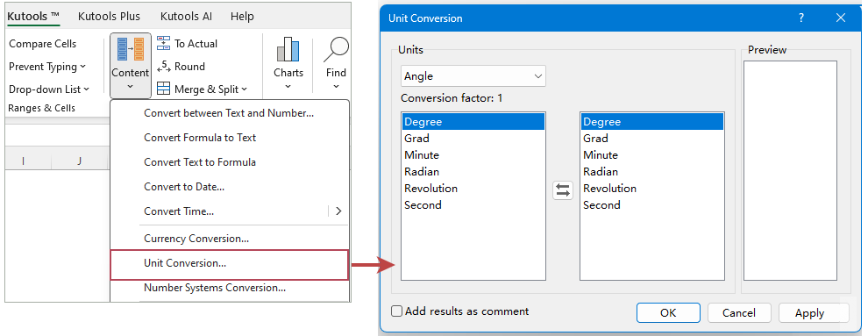Select column J header
Image resolution: width=868 pixels, height=336 pixels.
(x=79, y=161)
